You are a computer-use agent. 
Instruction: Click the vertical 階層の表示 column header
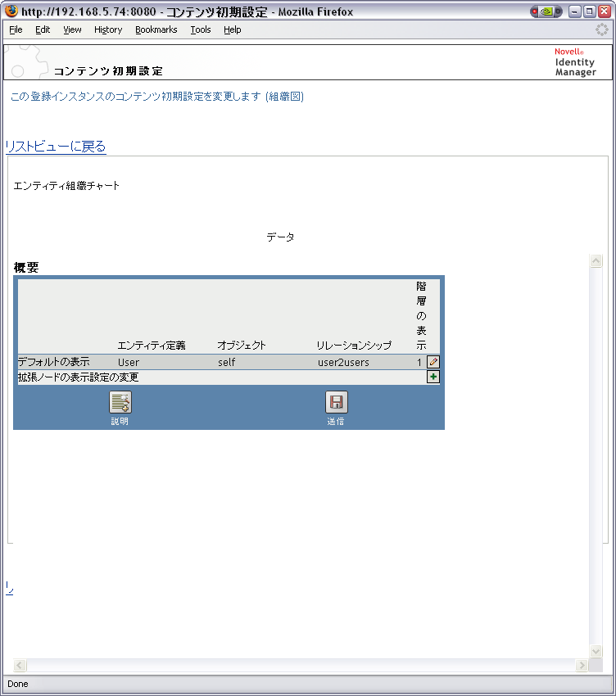tap(421, 315)
